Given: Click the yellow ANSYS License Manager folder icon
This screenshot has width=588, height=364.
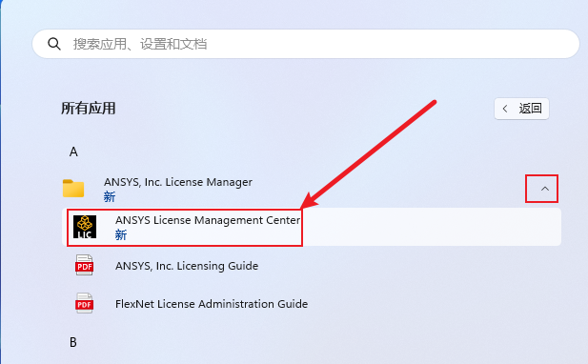Looking at the screenshot, I should (73, 188).
